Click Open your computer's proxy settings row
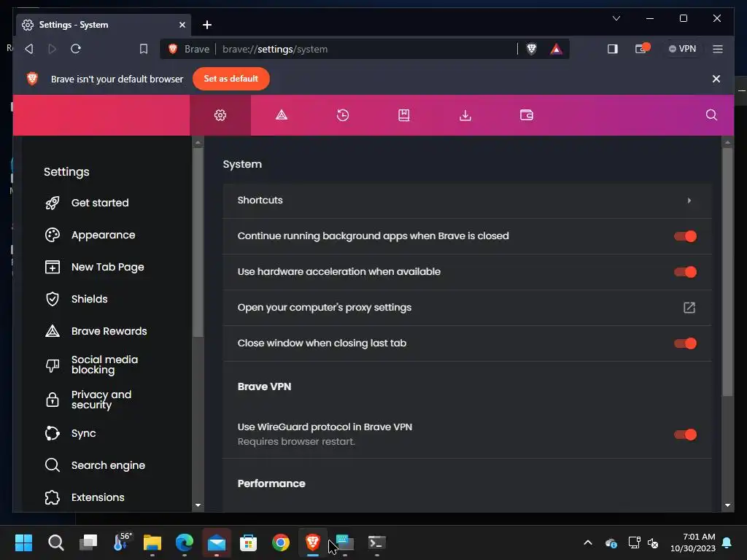This screenshot has width=747, height=560. (x=467, y=308)
